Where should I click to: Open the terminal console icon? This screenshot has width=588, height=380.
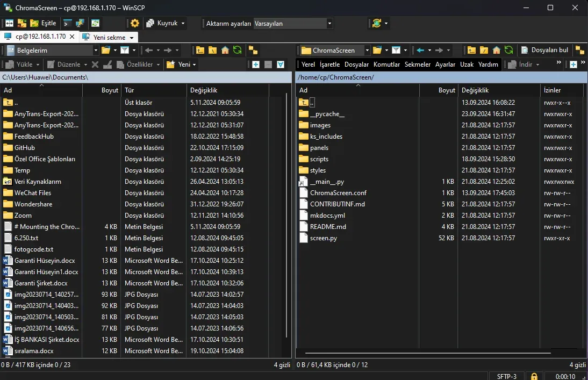click(67, 23)
